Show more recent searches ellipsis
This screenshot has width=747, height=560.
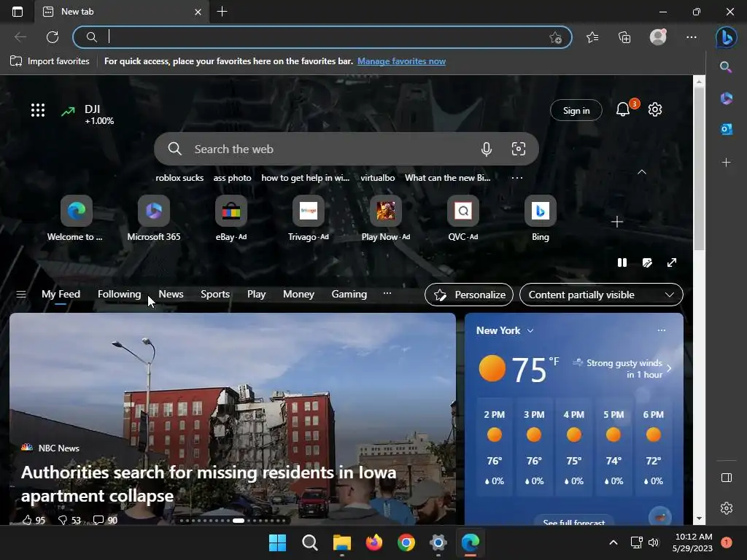[x=517, y=178]
